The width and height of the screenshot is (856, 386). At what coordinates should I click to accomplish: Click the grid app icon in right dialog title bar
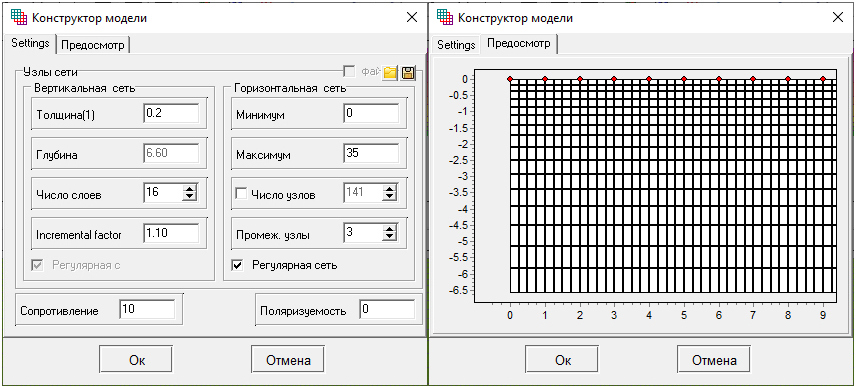[444, 17]
